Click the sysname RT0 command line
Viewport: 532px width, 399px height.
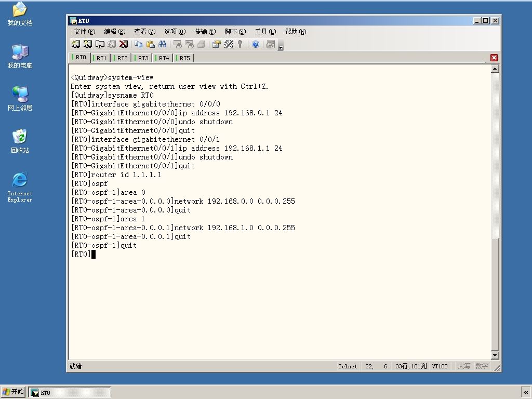(112, 96)
